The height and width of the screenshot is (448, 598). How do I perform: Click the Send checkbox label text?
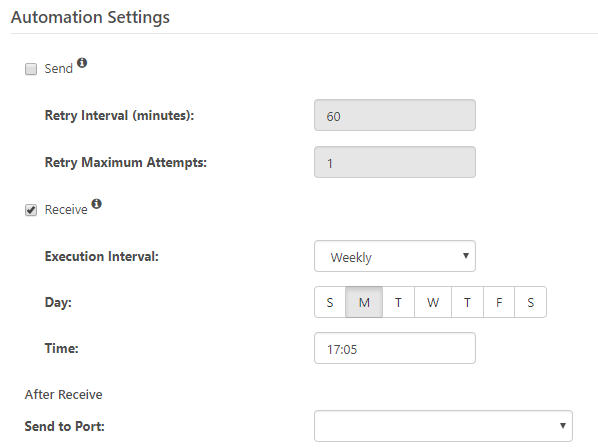(58, 69)
